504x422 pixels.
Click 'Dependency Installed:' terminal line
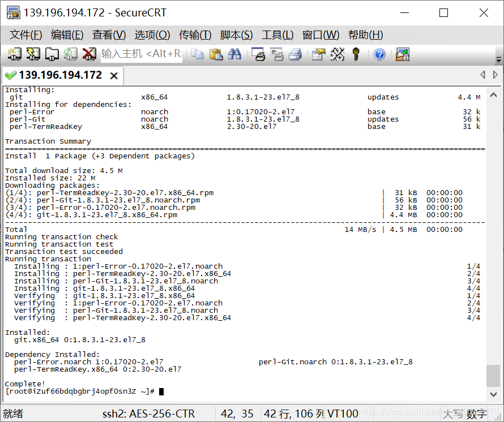tap(53, 355)
